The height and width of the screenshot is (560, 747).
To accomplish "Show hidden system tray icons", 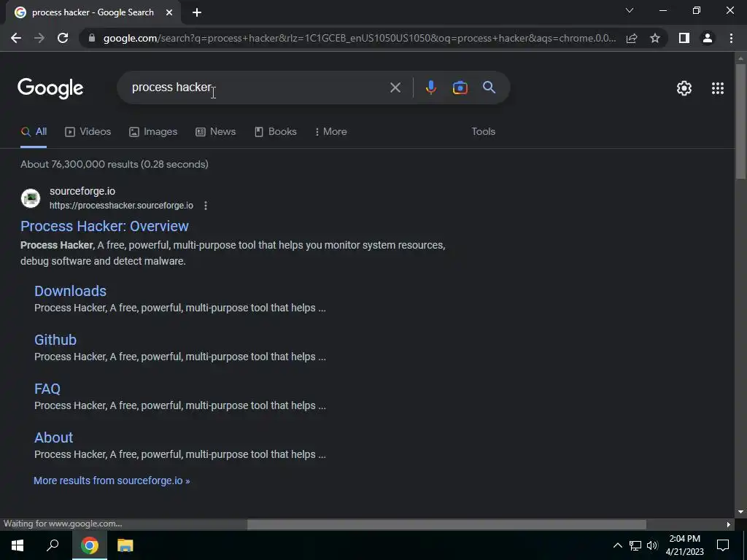I will coord(617,545).
